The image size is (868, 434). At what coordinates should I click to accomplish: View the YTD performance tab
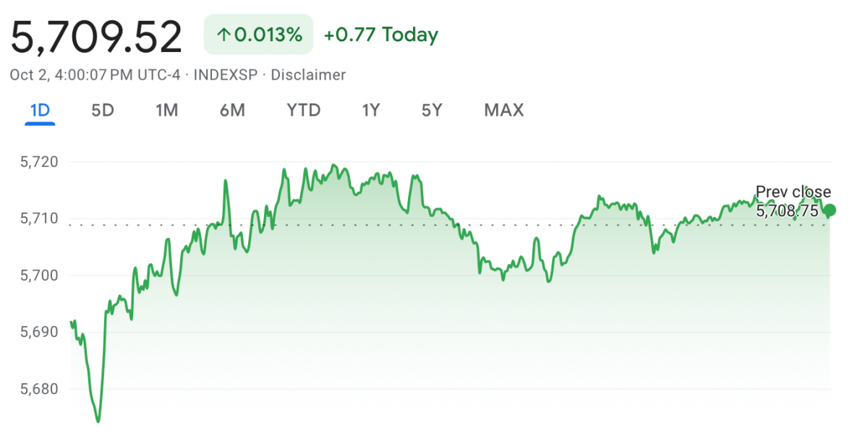click(x=302, y=110)
